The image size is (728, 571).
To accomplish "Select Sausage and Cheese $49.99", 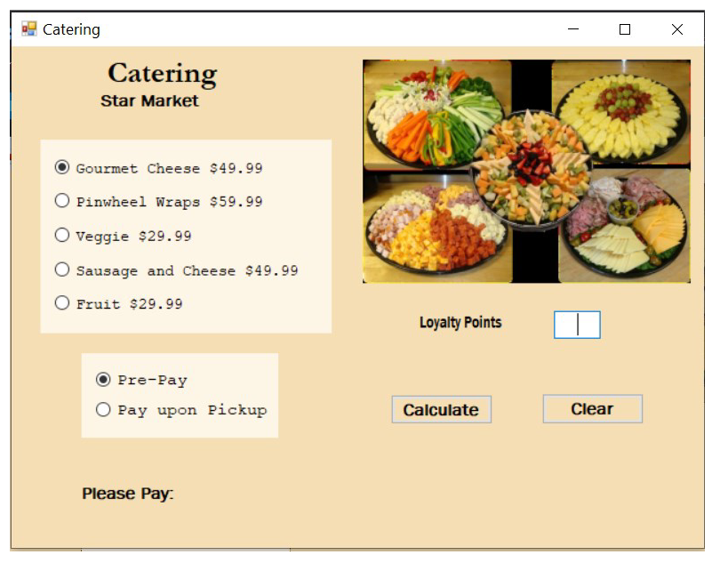I will tap(176, 270).
